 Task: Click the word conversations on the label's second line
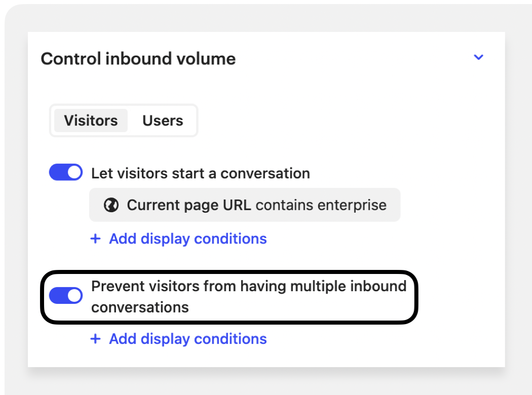coord(140,307)
